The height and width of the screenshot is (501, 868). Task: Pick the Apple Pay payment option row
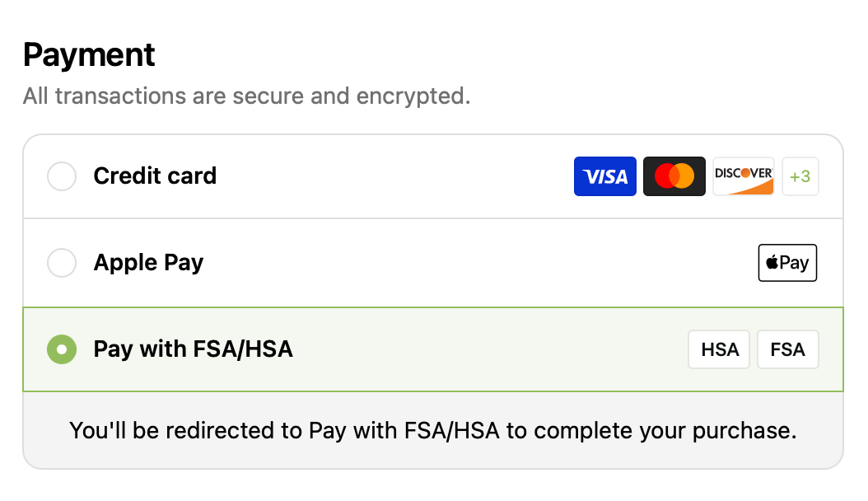pos(433,263)
